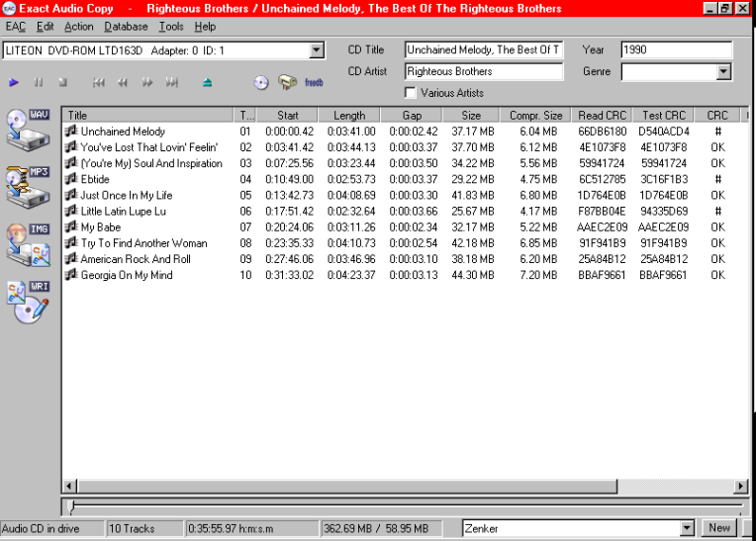Click the CD disc icon beside freedb
The width and height of the screenshot is (756, 541).
click(x=261, y=83)
